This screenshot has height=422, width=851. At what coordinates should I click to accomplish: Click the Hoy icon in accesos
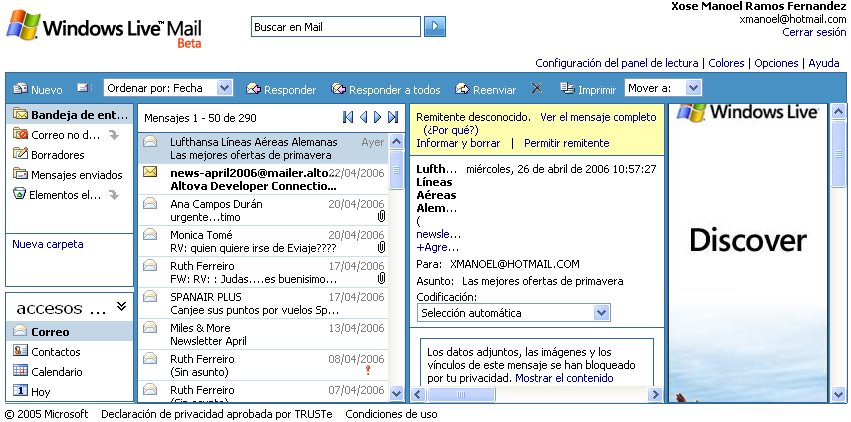(20, 391)
